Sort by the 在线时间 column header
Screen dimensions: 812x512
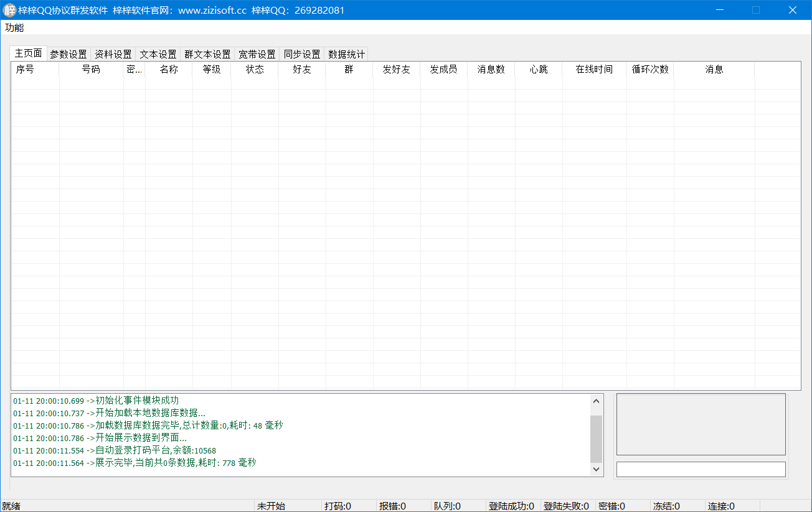pyautogui.click(x=594, y=70)
